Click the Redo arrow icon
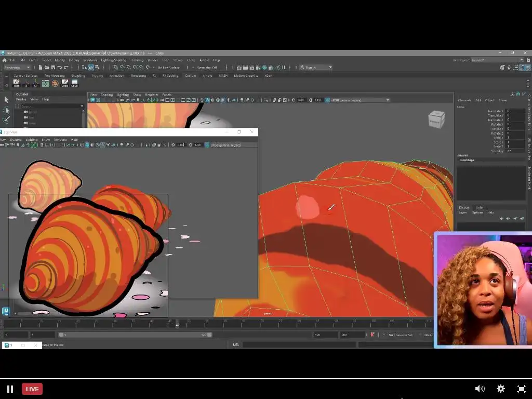532x399 pixels. (66, 68)
